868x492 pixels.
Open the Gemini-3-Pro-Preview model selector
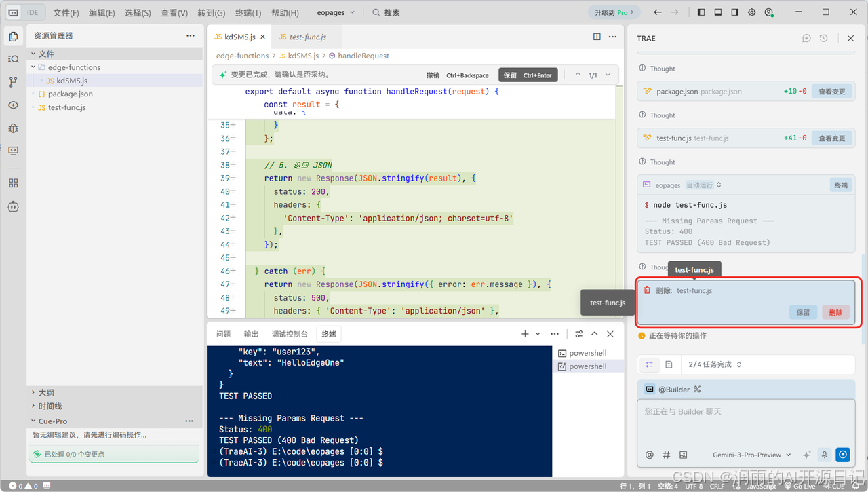click(752, 455)
